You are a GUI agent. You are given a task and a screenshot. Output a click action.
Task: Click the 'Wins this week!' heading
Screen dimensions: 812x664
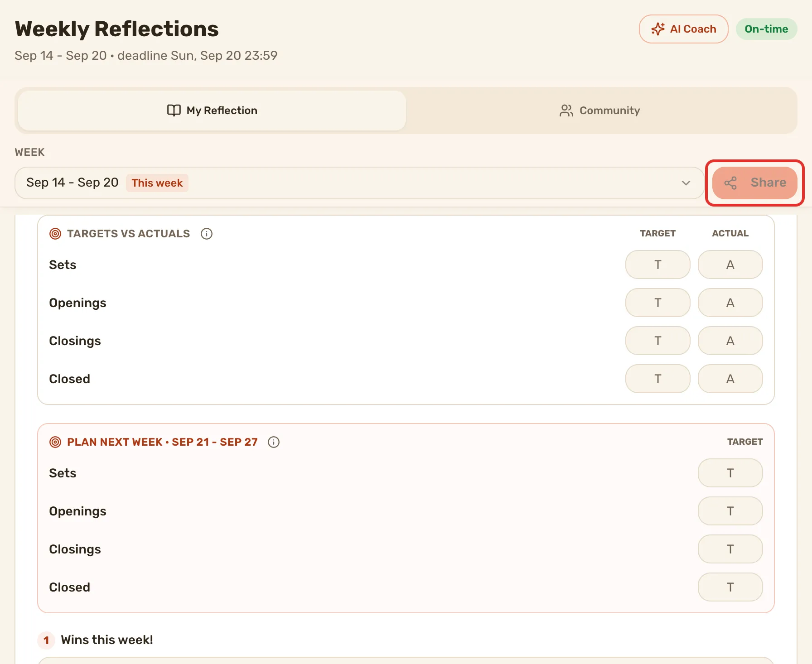point(107,640)
